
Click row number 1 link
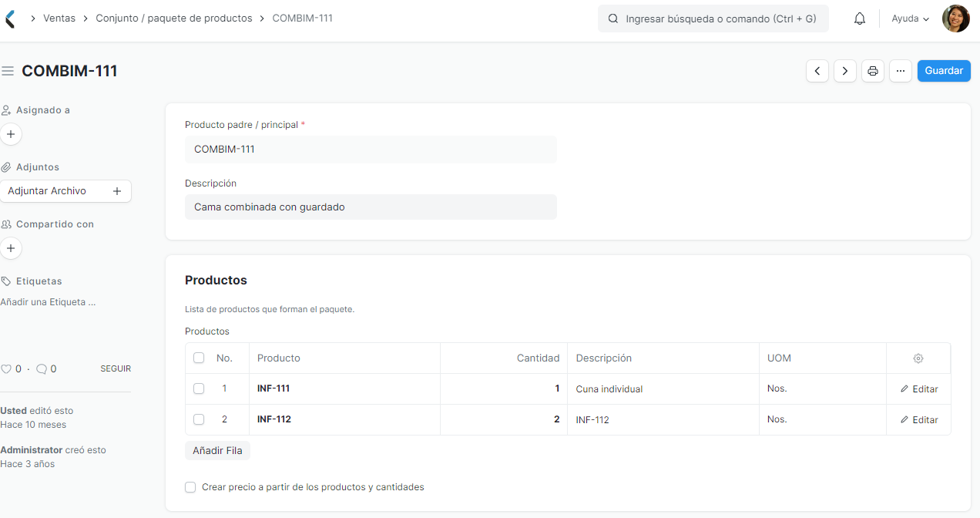(x=224, y=388)
